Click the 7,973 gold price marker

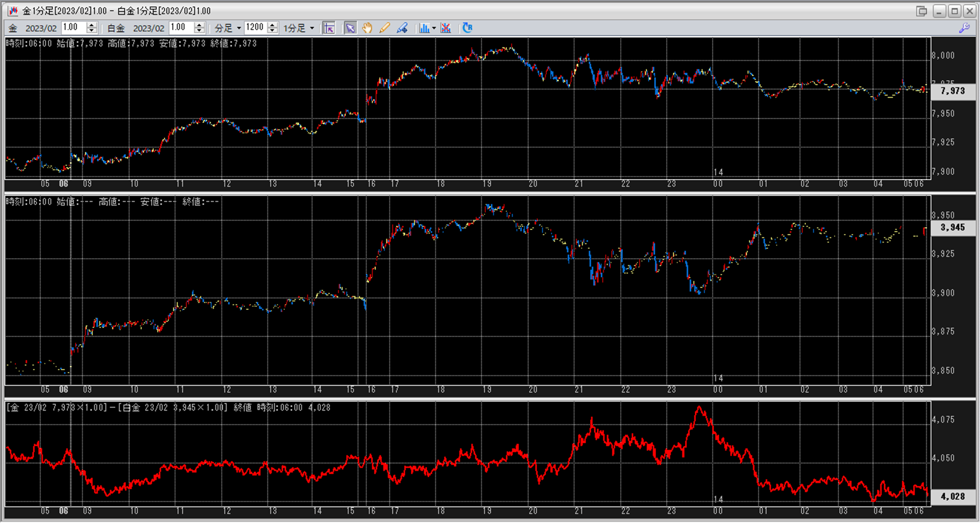pos(952,91)
